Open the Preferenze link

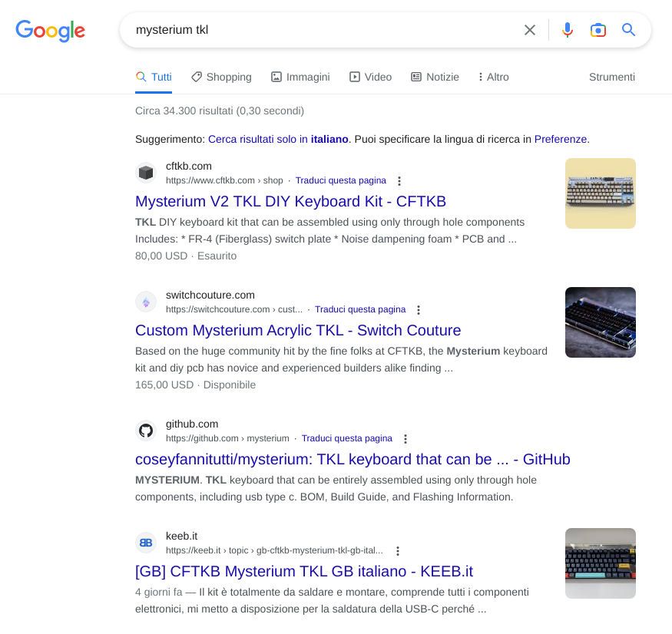click(x=560, y=139)
